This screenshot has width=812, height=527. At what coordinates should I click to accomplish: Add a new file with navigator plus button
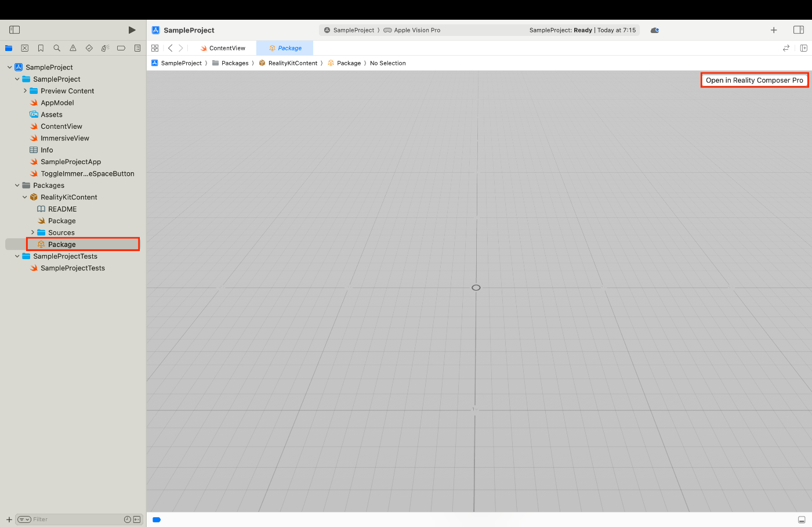[x=9, y=519]
